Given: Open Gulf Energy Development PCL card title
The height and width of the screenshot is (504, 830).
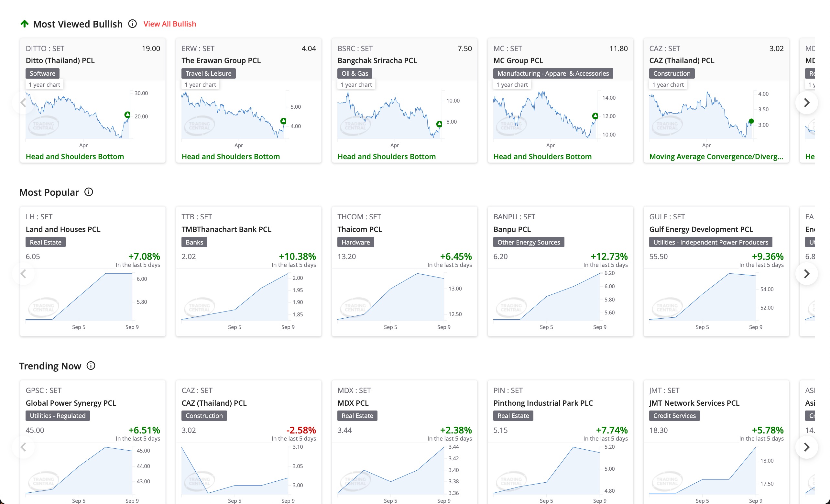Looking at the screenshot, I should [x=701, y=229].
